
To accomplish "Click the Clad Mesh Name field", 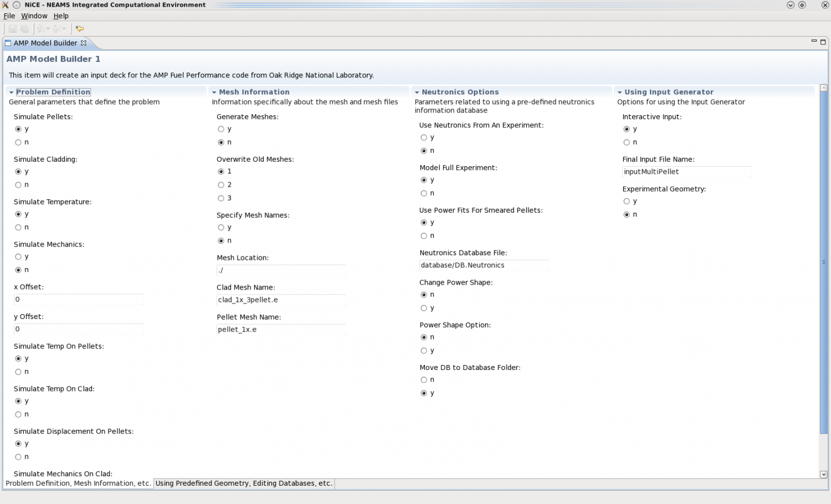I will (x=281, y=300).
